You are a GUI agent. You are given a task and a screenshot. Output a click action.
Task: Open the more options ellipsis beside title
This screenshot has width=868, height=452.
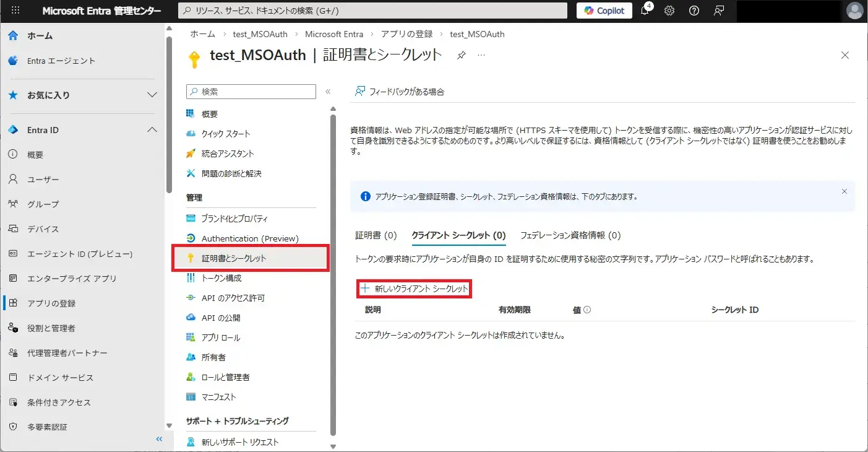tap(481, 55)
